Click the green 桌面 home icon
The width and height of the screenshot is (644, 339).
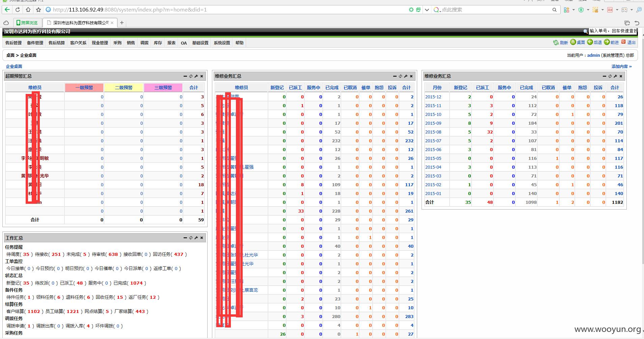(573, 42)
